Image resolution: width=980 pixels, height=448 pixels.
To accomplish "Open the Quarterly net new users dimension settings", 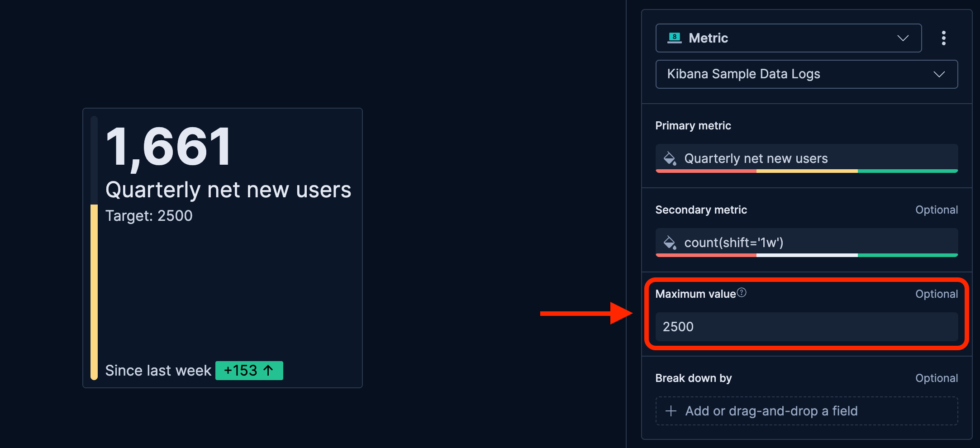I will click(x=805, y=158).
